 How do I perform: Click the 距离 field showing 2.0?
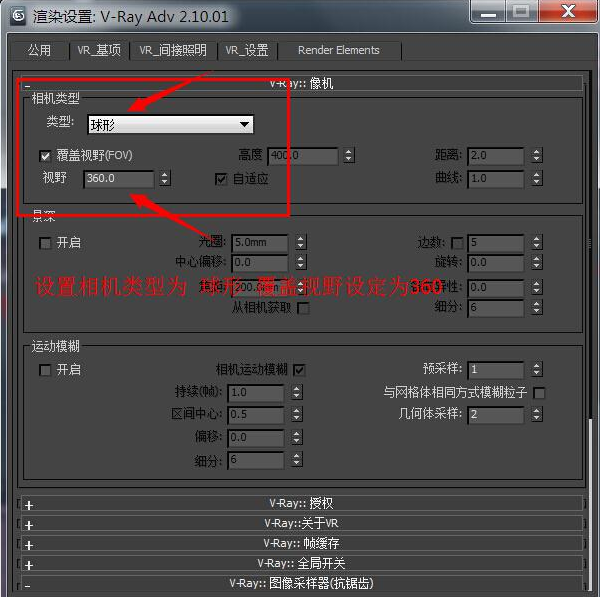(x=496, y=156)
